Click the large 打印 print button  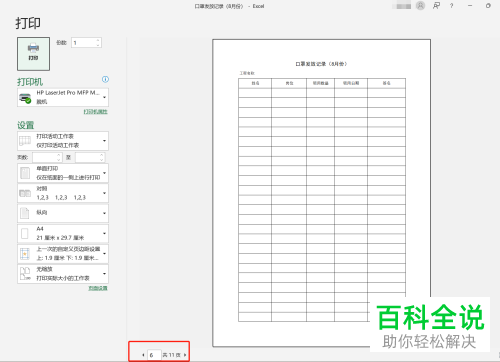(x=33, y=54)
